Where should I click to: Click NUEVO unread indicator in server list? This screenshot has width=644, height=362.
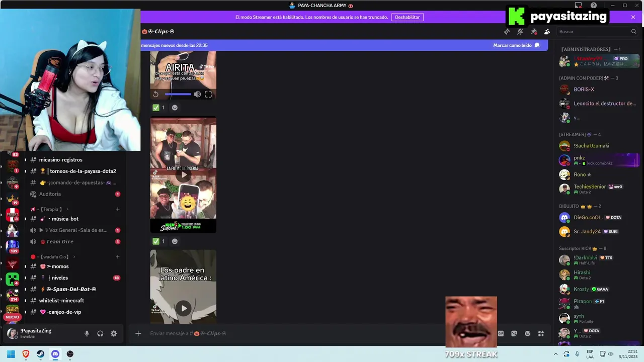coord(12,317)
